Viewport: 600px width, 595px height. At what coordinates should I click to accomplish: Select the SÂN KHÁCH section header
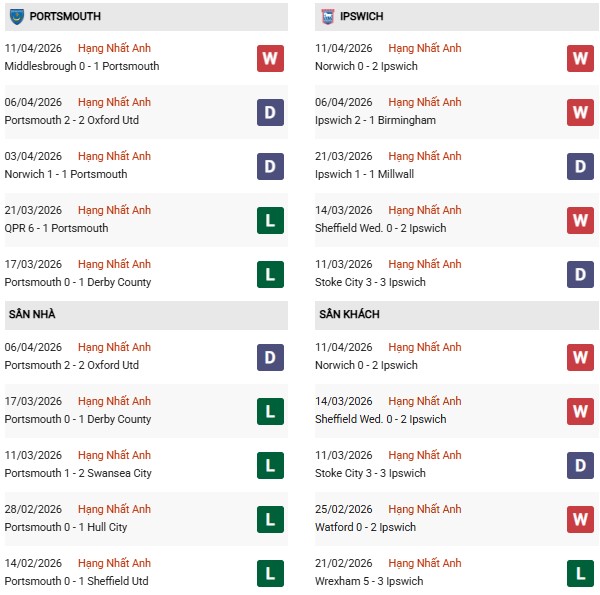point(351,314)
